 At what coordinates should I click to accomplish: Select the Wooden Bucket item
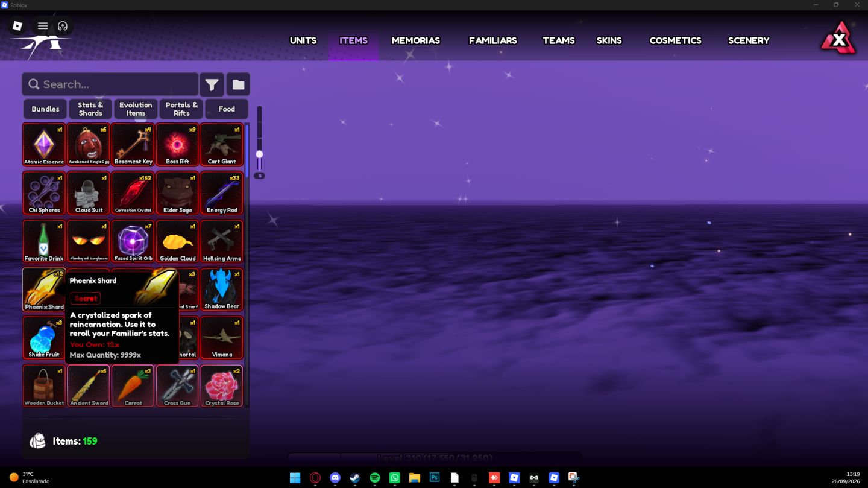click(44, 386)
